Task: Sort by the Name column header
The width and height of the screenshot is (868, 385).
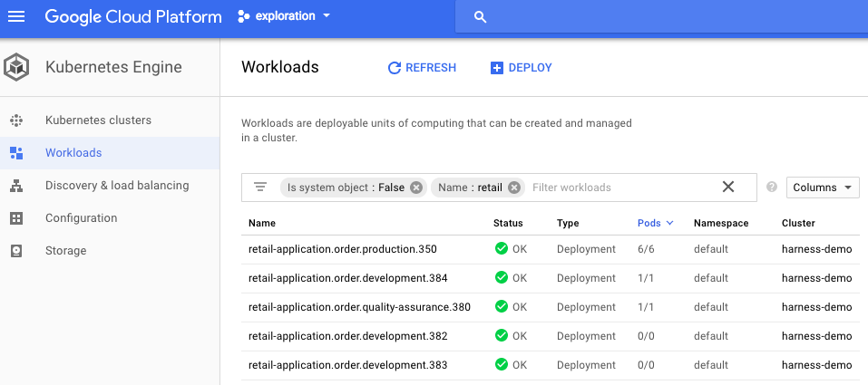Action: pyautogui.click(x=262, y=223)
